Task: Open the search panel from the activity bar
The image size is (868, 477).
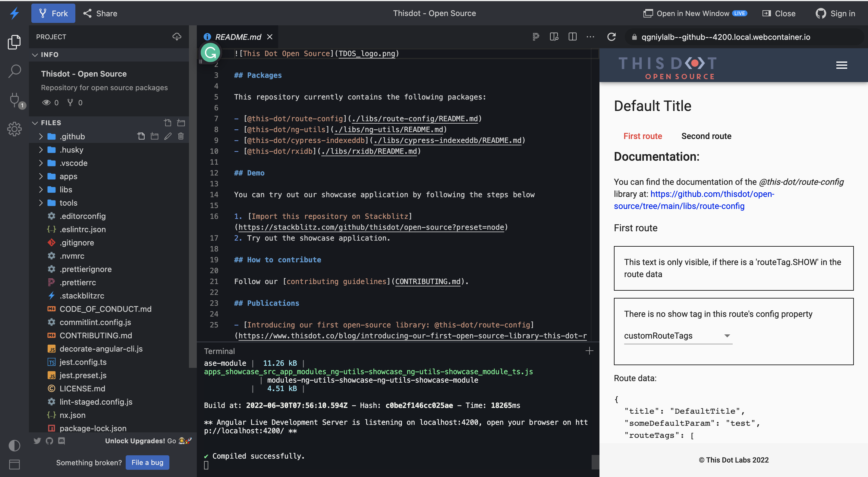Action: (x=14, y=71)
